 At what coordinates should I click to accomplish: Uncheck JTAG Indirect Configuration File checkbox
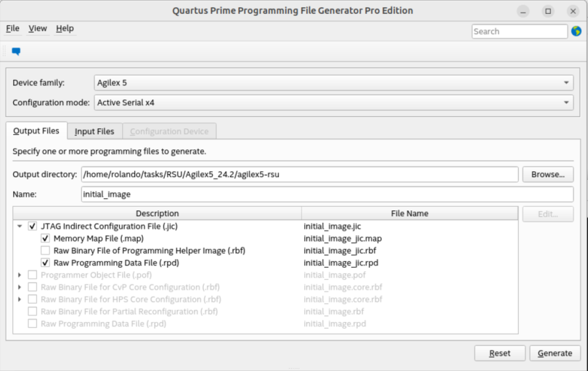[32, 226]
